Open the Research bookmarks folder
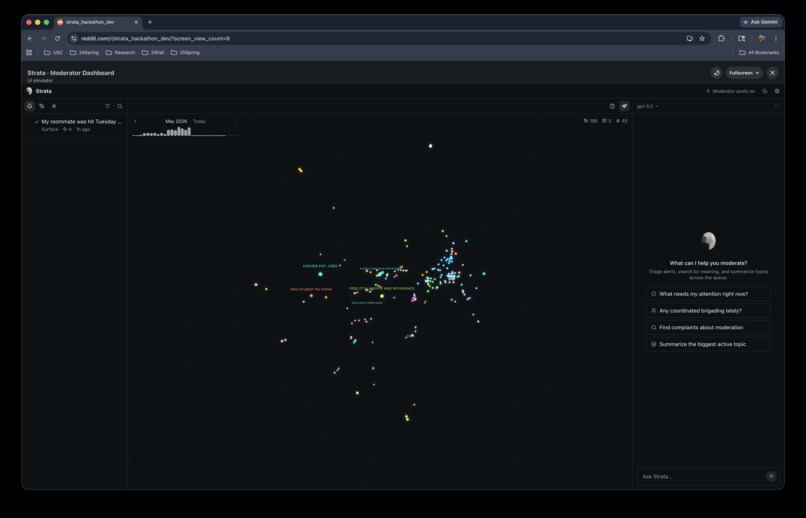This screenshot has width=806, height=518. [120, 52]
